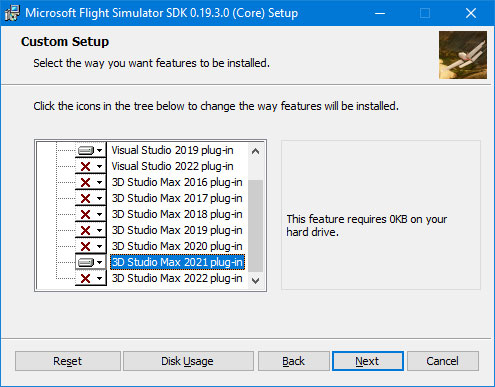Select the 3D Studio Max 2022 plug-in label
Image resolution: width=495 pixels, height=387 pixels.
tap(177, 278)
